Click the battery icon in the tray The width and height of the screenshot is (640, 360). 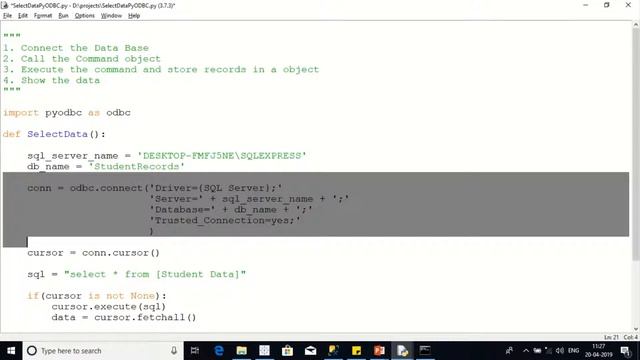coord(537,351)
